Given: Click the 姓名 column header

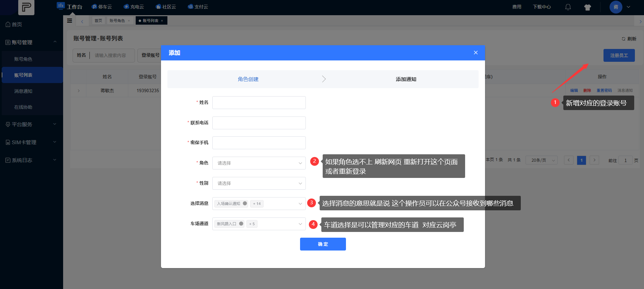Looking at the screenshot, I should pyautogui.click(x=107, y=77).
